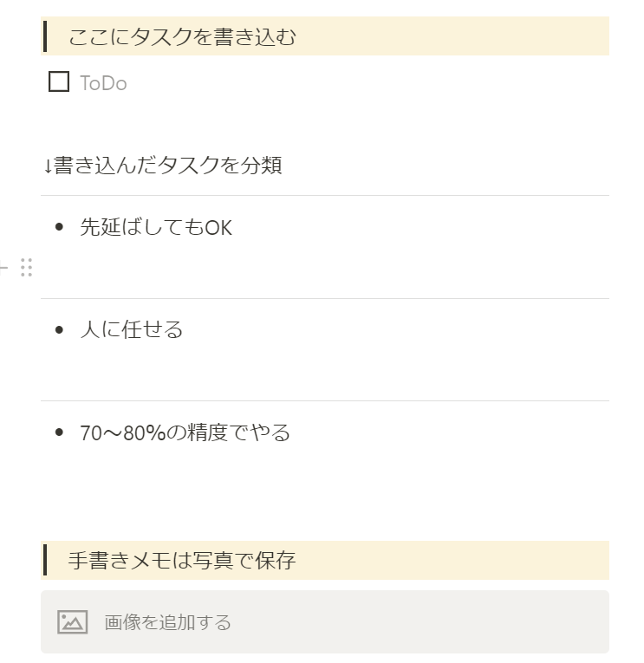Click the bullet item 人に任せる

131,329
